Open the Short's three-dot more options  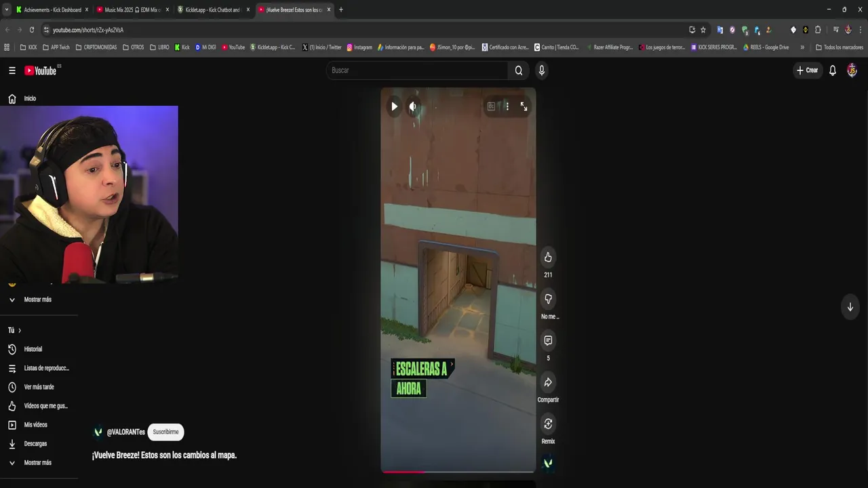point(507,106)
